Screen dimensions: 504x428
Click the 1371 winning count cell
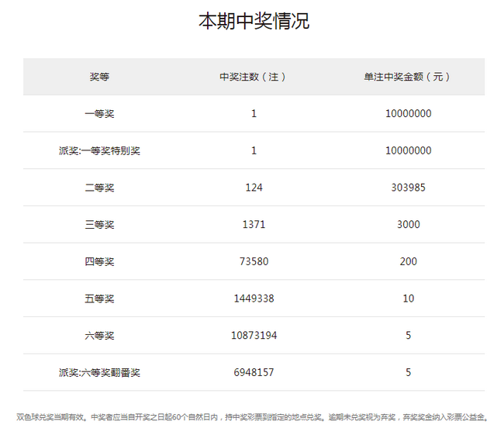point(254,225)
